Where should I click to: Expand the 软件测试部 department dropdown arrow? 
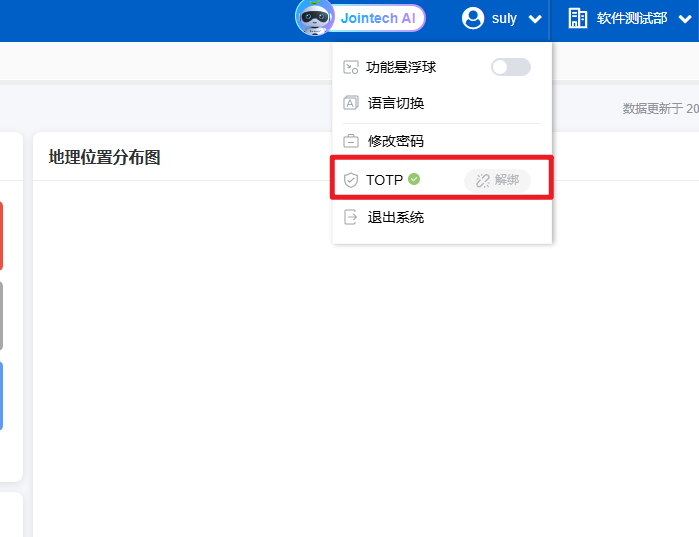point(685,19)
